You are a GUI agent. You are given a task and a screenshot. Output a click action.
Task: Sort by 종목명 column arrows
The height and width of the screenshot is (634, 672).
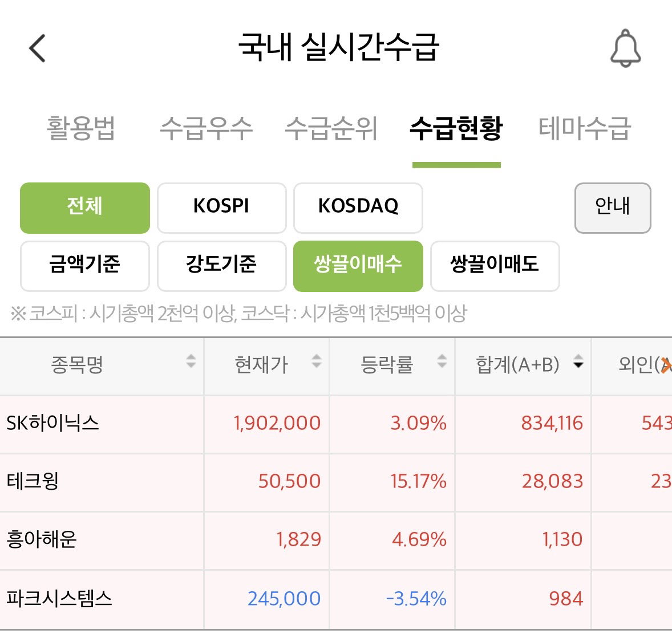tap(191, 361)
